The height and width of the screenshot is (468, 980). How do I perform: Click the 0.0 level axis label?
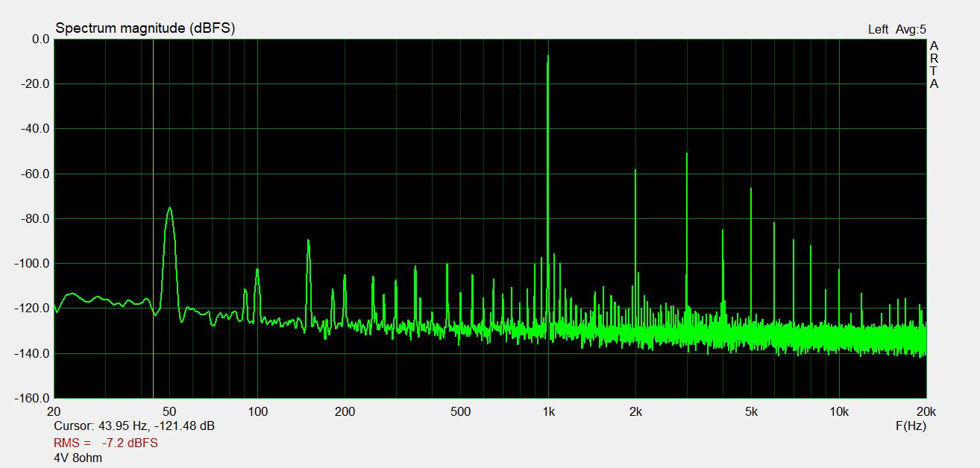(40, 39)
